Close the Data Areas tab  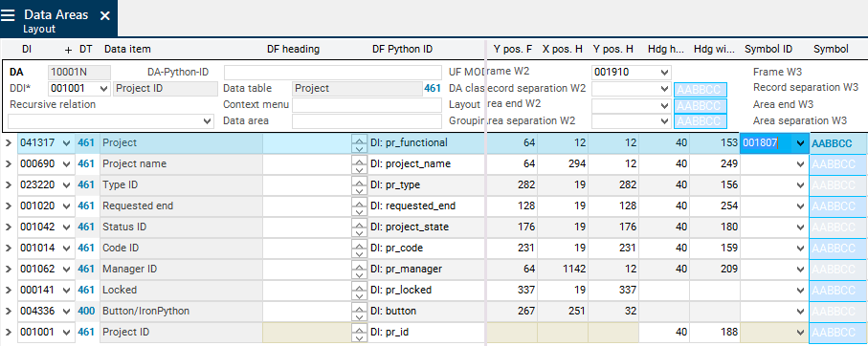coord(104,16)
